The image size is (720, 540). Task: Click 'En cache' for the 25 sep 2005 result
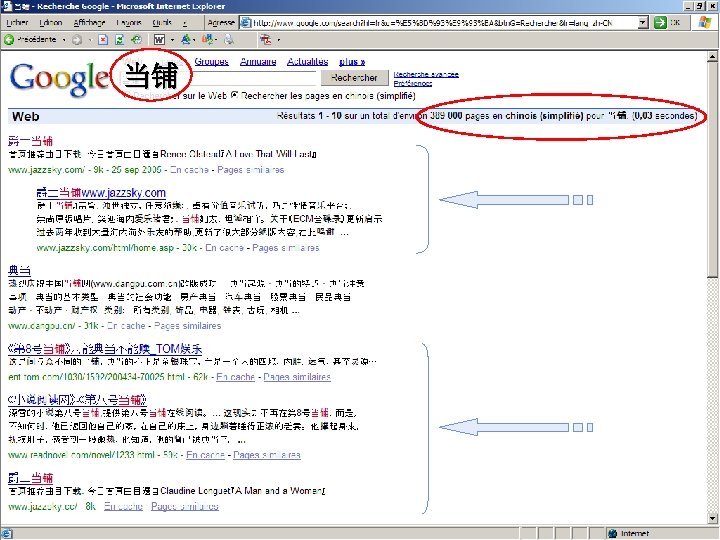tap(189, 170)
